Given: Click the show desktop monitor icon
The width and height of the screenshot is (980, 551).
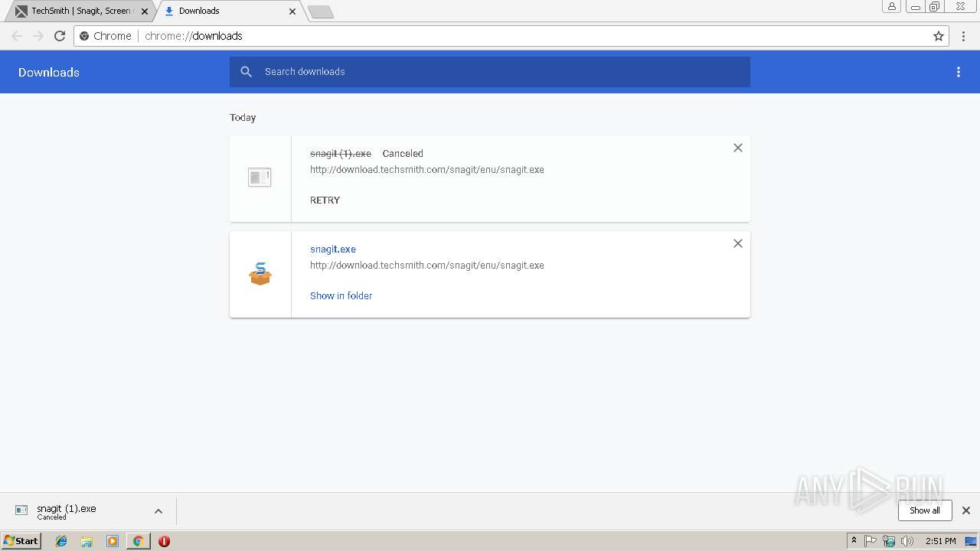Looking at the screenshot, I should click(x=972, y=541).
